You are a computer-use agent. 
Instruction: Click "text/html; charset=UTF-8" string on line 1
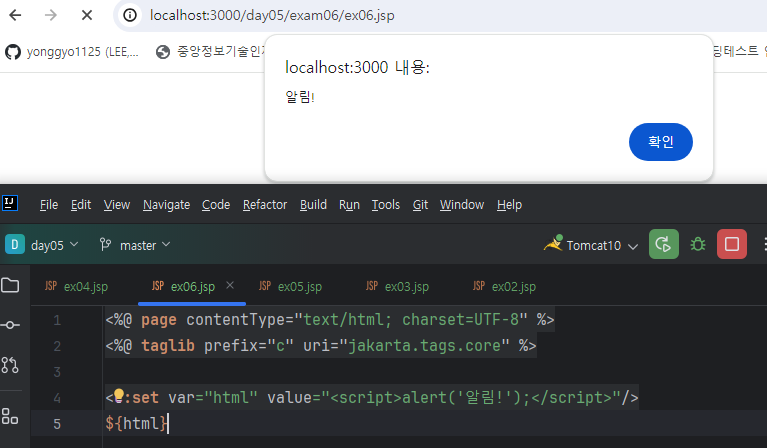click(411, 320)
